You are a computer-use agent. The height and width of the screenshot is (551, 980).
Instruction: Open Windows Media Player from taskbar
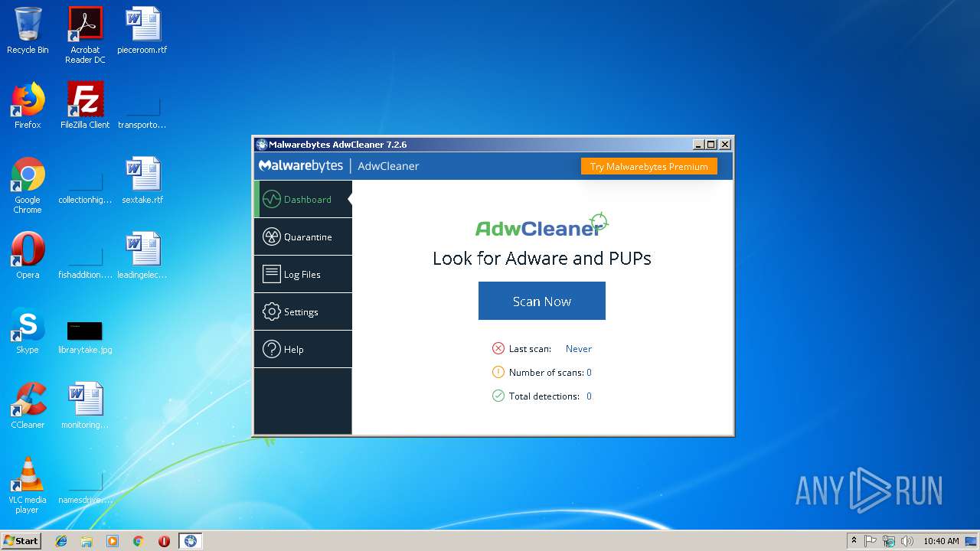pyautogui.click(x=113, y=541)
